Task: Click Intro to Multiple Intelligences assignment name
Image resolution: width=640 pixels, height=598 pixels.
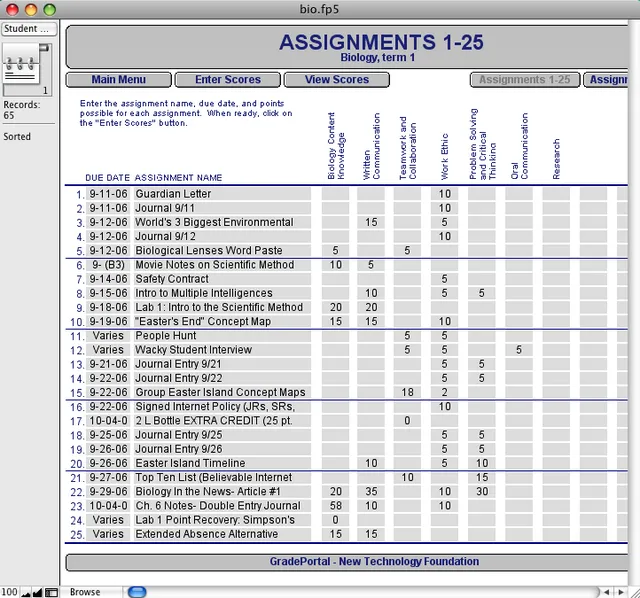Action: tap(222, 293)
